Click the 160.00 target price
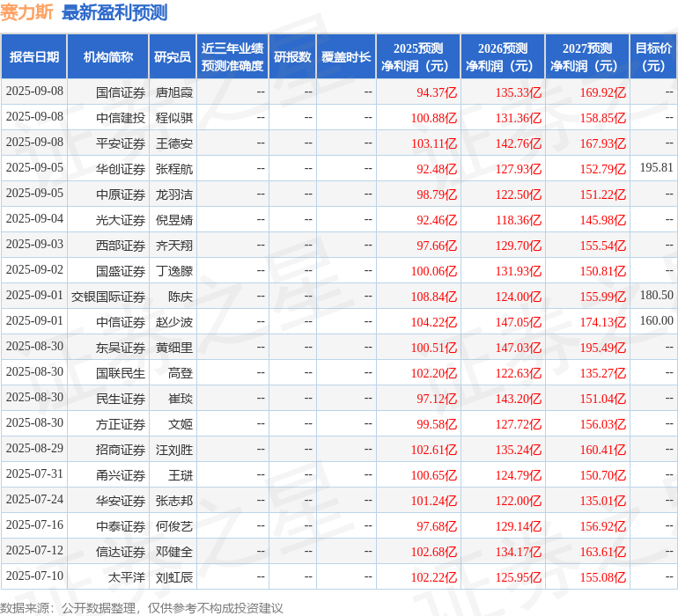678x616 pixels. 656,320
